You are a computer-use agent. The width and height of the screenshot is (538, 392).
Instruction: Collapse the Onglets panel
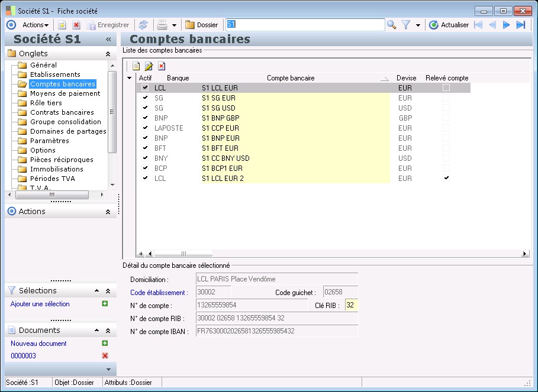coord(108,54)
